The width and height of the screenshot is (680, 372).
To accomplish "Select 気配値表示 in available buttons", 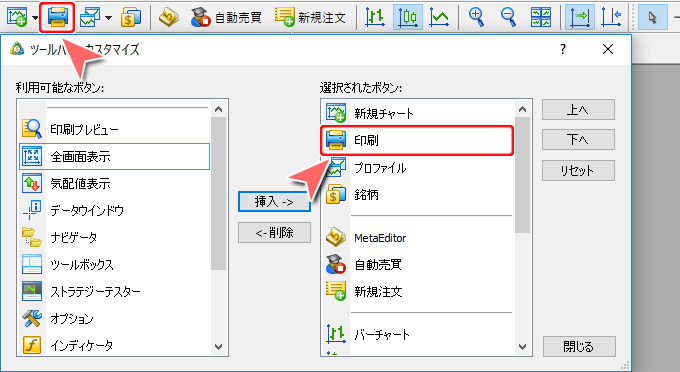I will (x=114, y=183).
